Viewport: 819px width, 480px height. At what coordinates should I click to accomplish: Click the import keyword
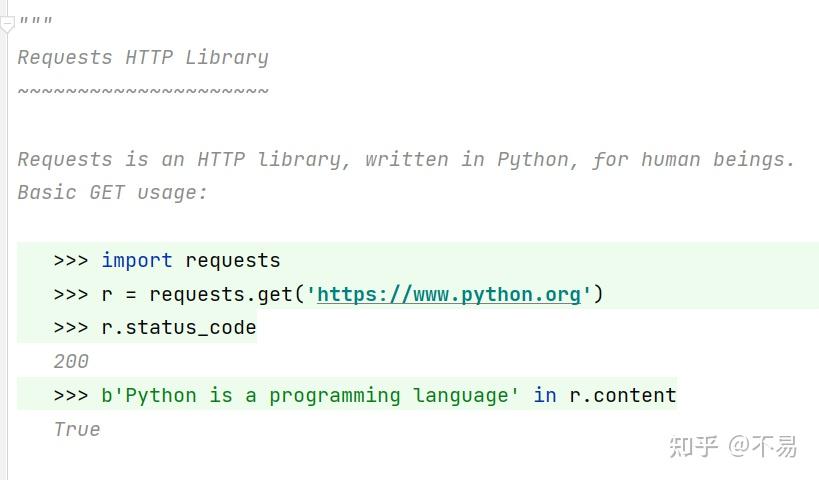pyautogui.click(x=136, y=260)
